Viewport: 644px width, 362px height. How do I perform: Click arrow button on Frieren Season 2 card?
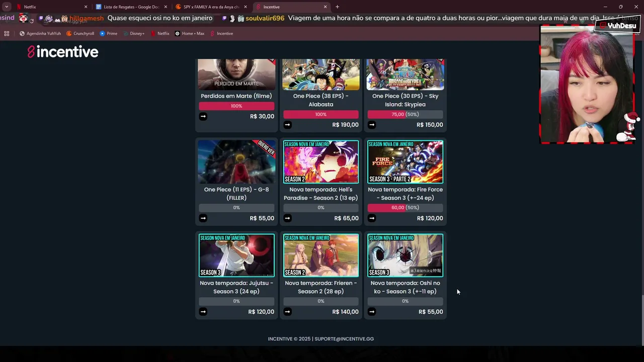287,312
